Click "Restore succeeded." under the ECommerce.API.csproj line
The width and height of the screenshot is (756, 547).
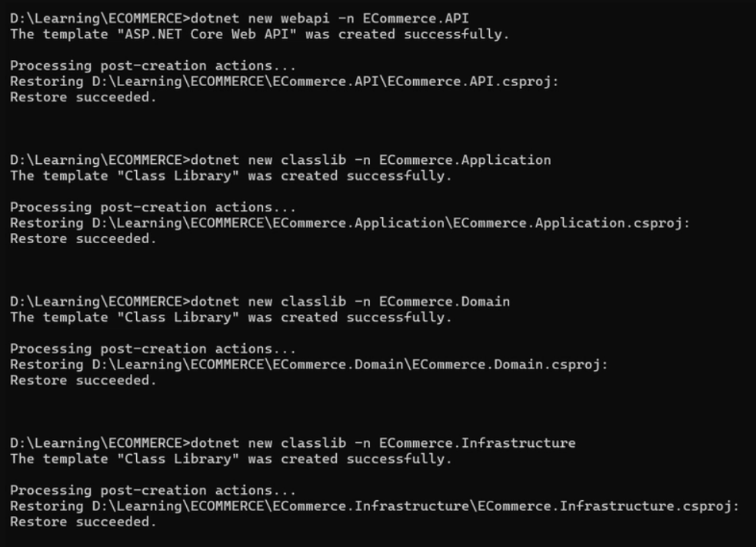(x=83, y=98)
